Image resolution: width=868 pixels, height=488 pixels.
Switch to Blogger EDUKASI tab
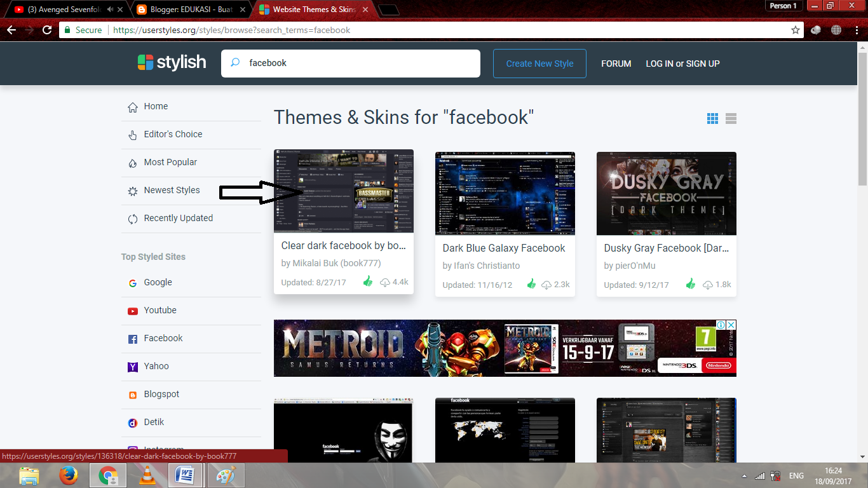click(x=191, y=10)
